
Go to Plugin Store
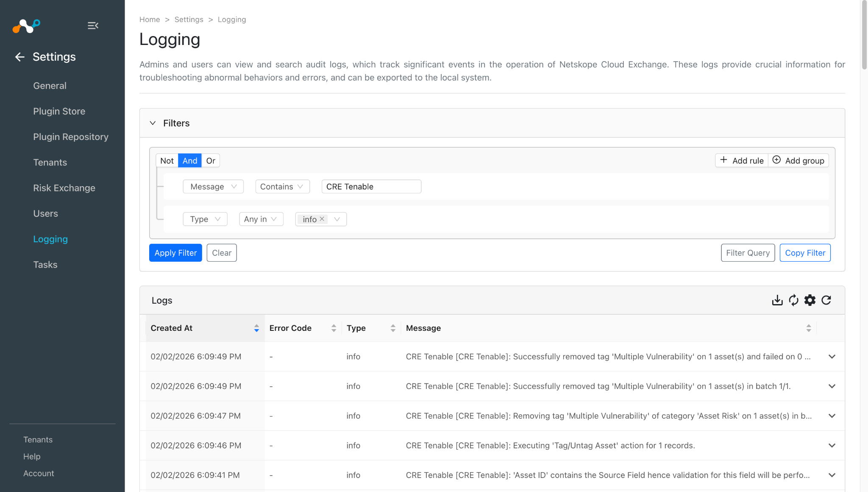point(59,111)
